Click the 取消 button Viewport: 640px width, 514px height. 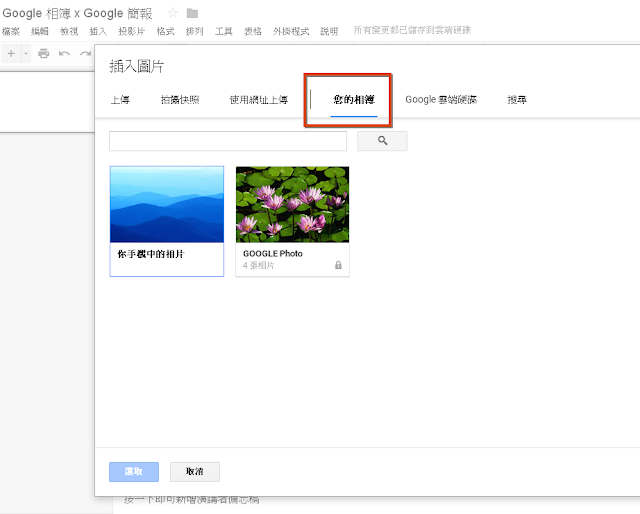pyautogui.click(x=195, y=472)
